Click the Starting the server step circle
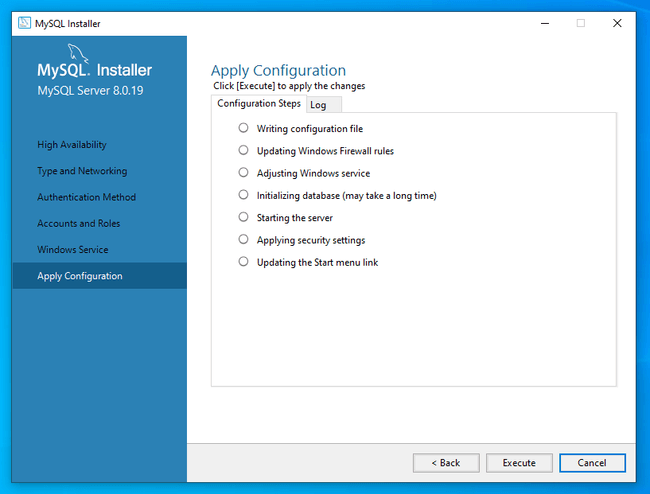This screenshot has width=650, height=494. pos(243,217)
